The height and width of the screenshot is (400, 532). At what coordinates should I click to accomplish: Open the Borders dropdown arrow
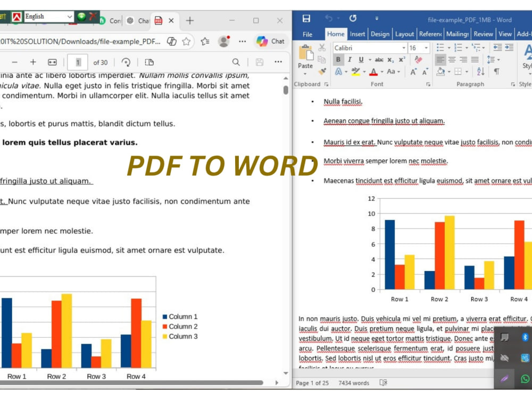pyautogui.click(x=467, y=72)
